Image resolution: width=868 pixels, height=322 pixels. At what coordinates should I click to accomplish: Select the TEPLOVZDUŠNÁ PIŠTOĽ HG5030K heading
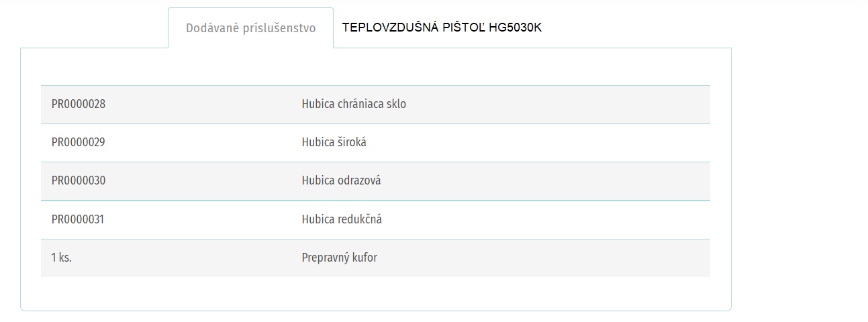coord(442,28)
